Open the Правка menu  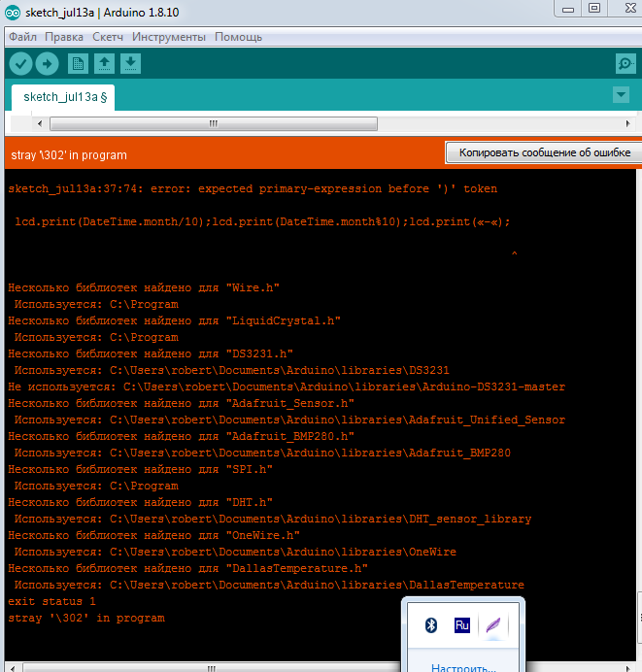64,37
